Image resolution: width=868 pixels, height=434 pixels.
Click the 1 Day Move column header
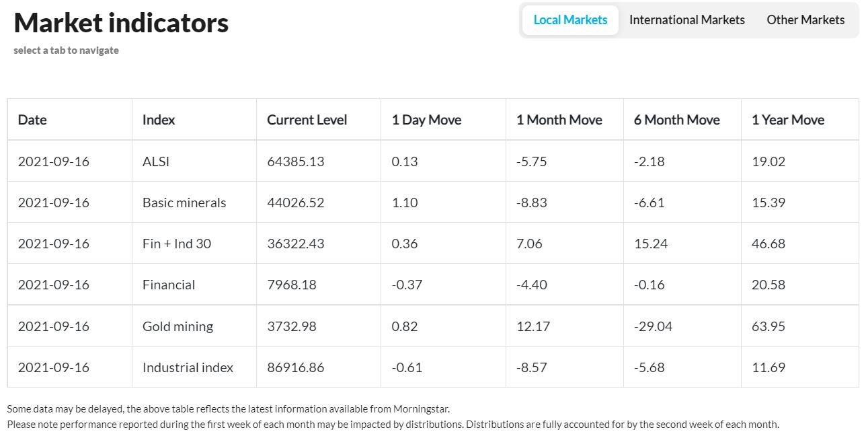426,120
